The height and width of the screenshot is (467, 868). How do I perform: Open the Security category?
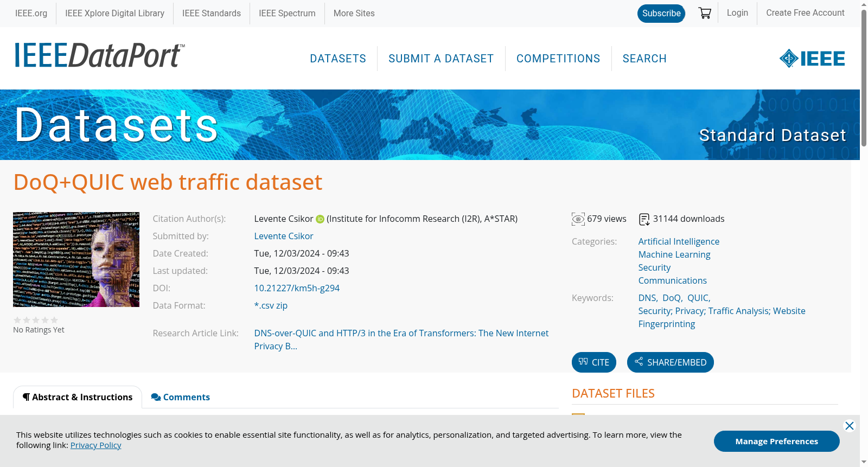tap(654, 268)
